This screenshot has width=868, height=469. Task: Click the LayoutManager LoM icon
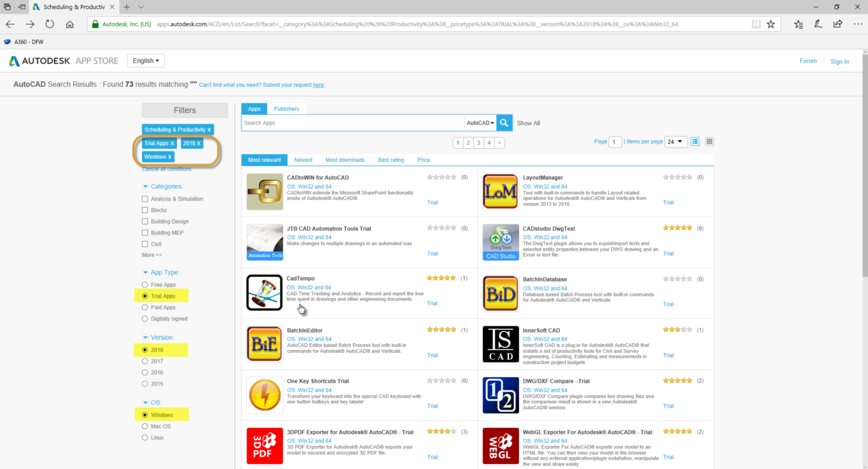tap(500, 191)
